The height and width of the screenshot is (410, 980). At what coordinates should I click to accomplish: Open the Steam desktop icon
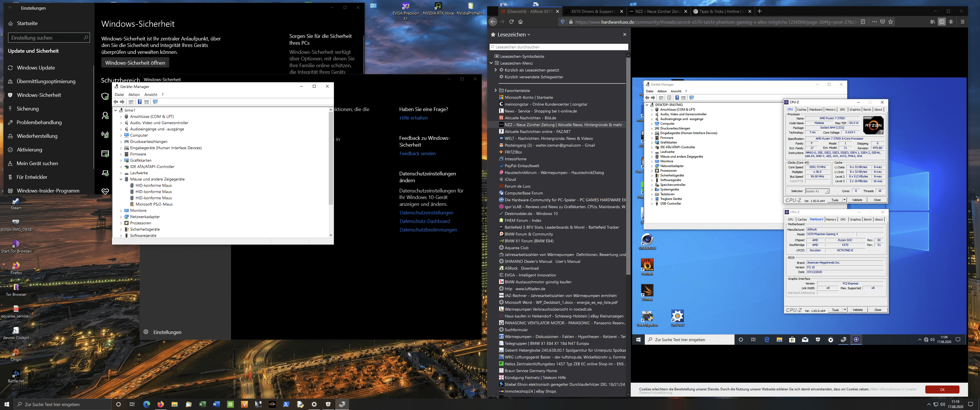16,204
